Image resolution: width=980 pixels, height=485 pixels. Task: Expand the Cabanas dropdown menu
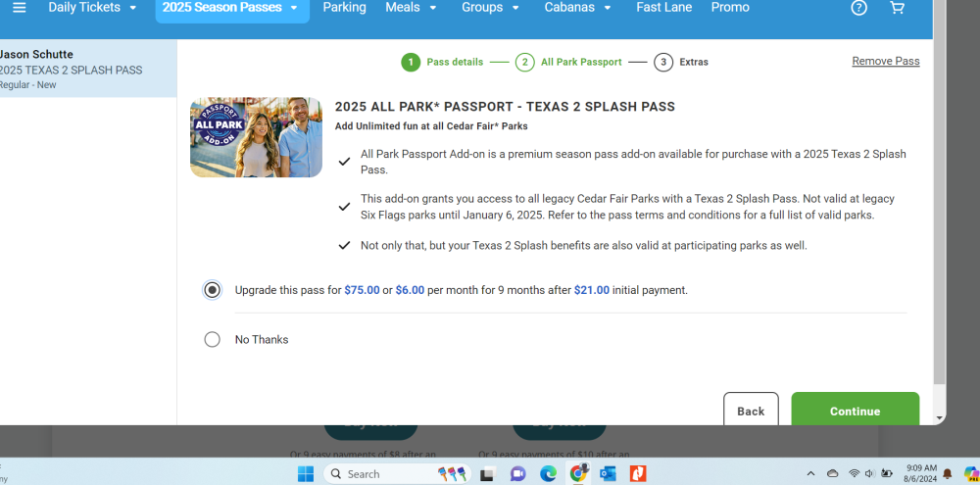[x=578, y=8]
